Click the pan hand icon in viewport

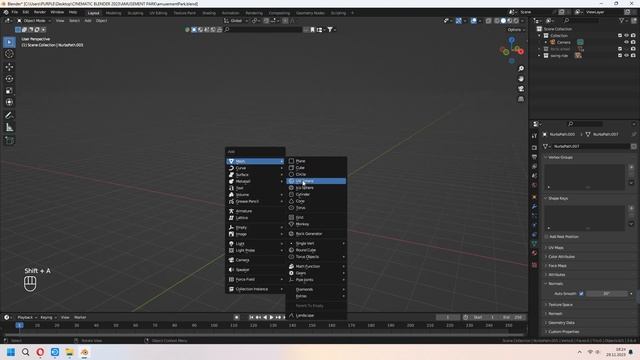521,79
